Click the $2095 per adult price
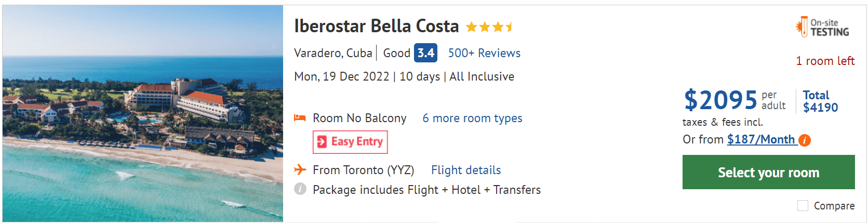This screenshot has width=868, height=223. point(721,100)
